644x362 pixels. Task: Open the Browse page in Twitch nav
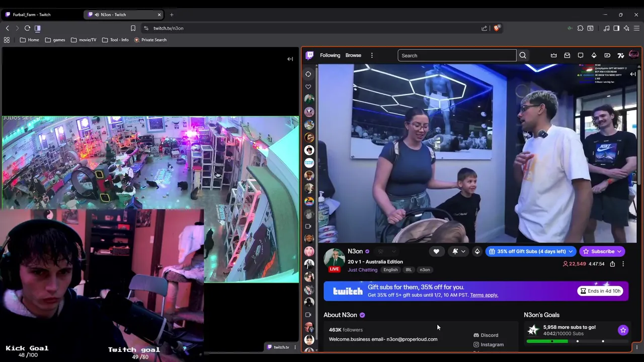tap(353, 55)
